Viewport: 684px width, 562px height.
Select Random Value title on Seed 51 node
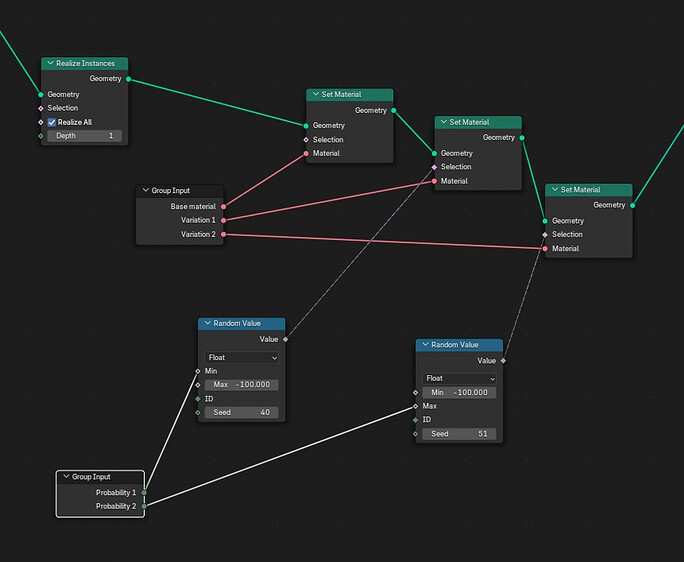455,345
